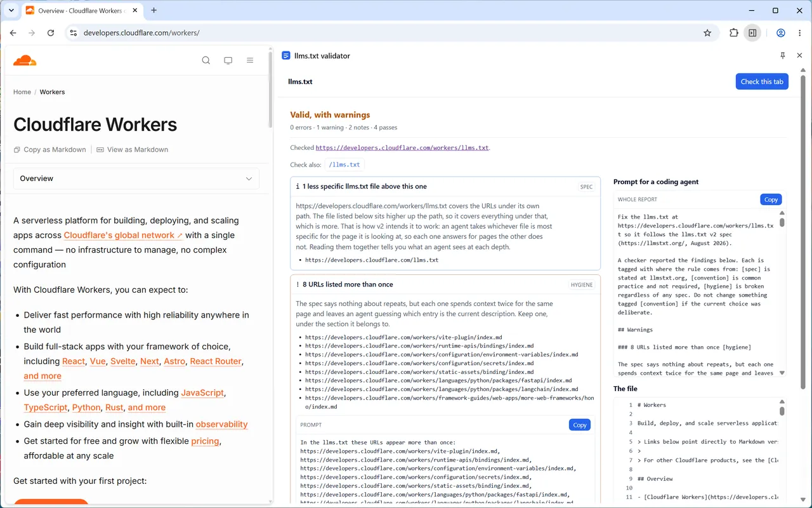812x508 pixels.
Task: Open the extensions puzzle icon
Action: click(734, 33)
